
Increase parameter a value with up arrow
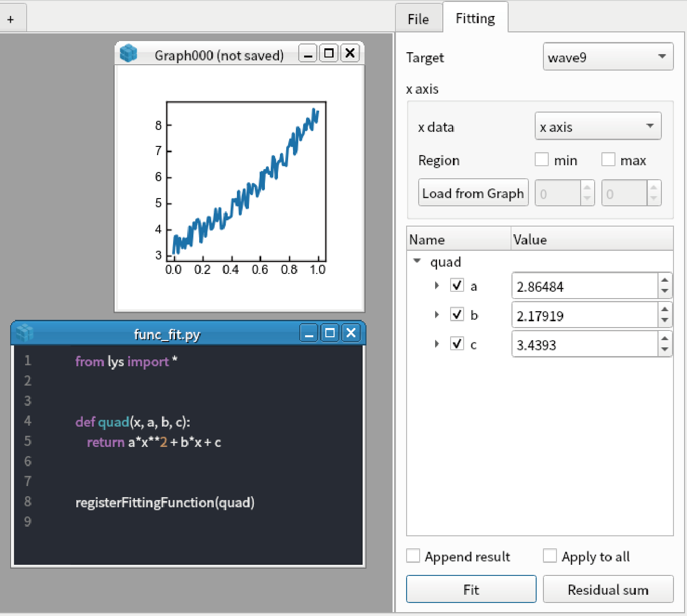click(665, 280)
